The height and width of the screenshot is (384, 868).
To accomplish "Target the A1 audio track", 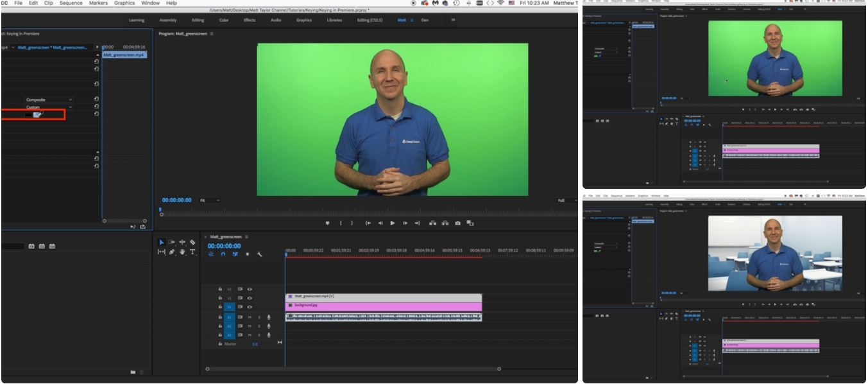I will (229, 317).
